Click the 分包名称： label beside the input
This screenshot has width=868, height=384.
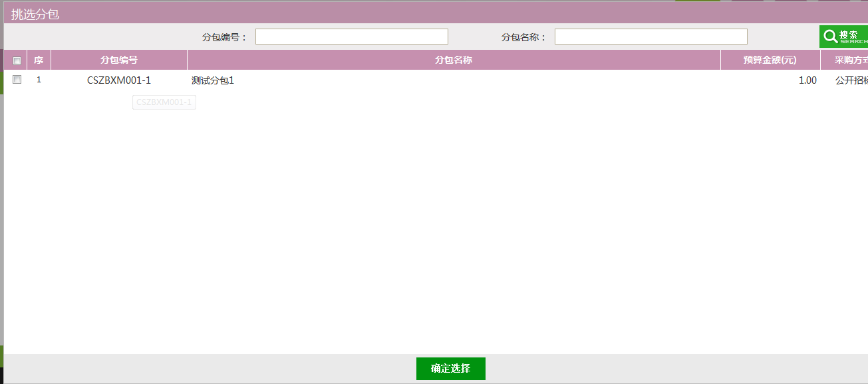point(523,37)
